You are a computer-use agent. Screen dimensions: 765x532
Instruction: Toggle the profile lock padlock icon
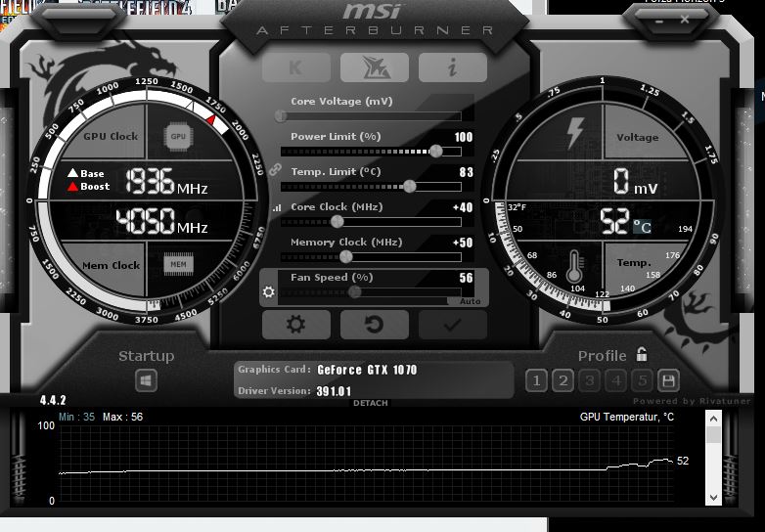[x=642, y=354]
